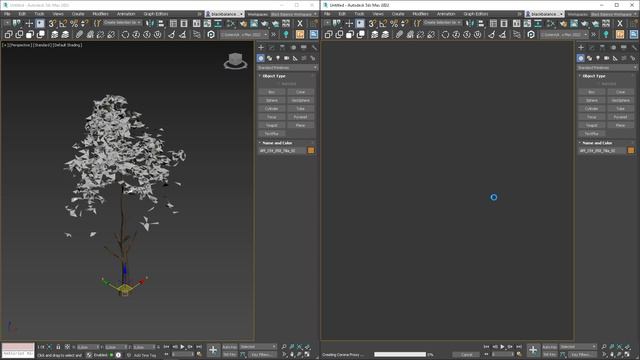Open Mirror tool in left window toolbar
Screen dimensions: 640x360
click(150, 24)
